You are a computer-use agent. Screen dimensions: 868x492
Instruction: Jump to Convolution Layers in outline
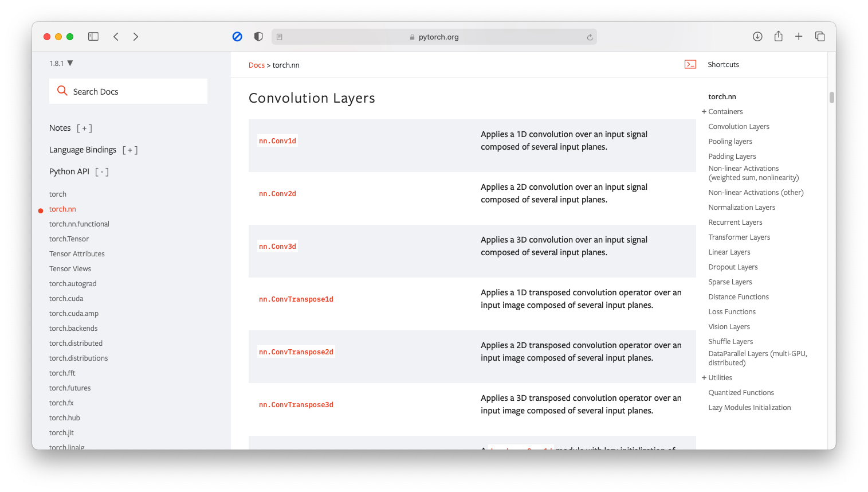tap(739, 127)
